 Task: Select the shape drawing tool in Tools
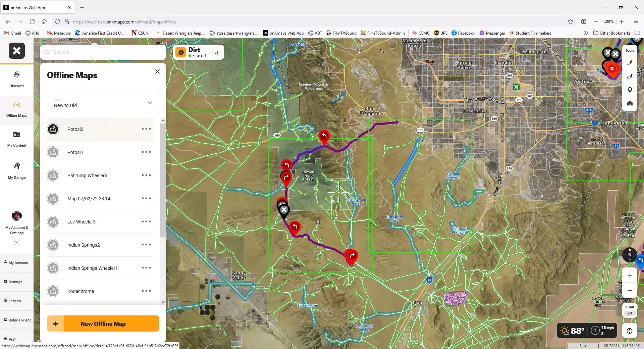pos(630,76)
